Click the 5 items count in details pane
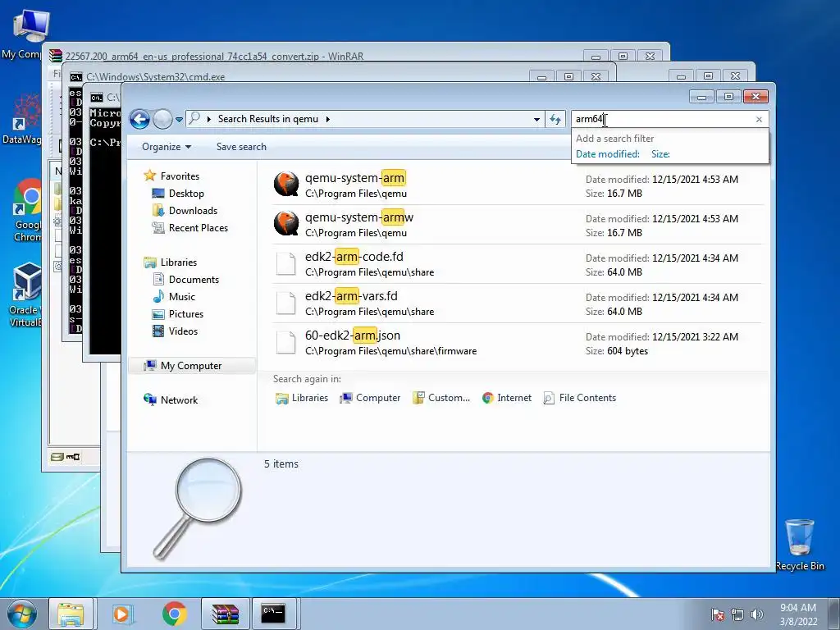Image resolution: width=840 pixels, height=630 pixels. click(281, 464)
